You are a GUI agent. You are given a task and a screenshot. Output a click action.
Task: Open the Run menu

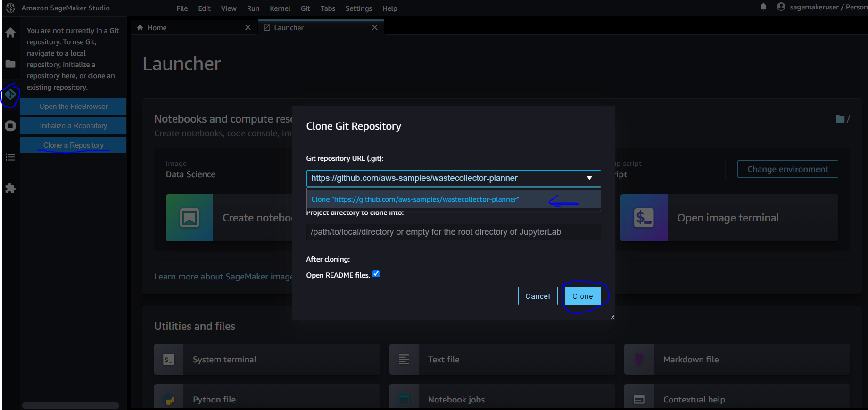[x=253, y=8]
